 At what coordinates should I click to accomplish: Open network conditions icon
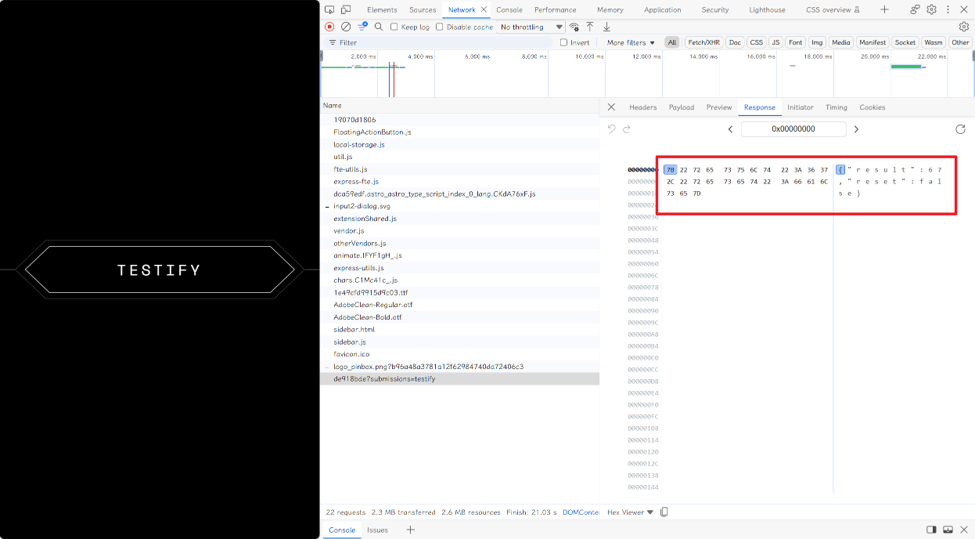coord(574,27)
